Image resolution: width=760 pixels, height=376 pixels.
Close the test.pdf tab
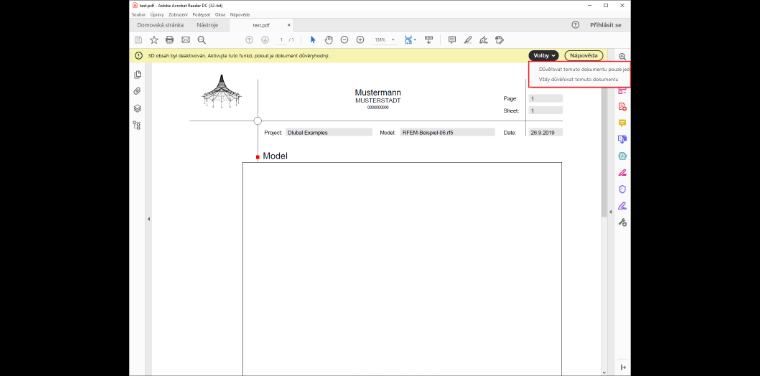pos(289,25)
